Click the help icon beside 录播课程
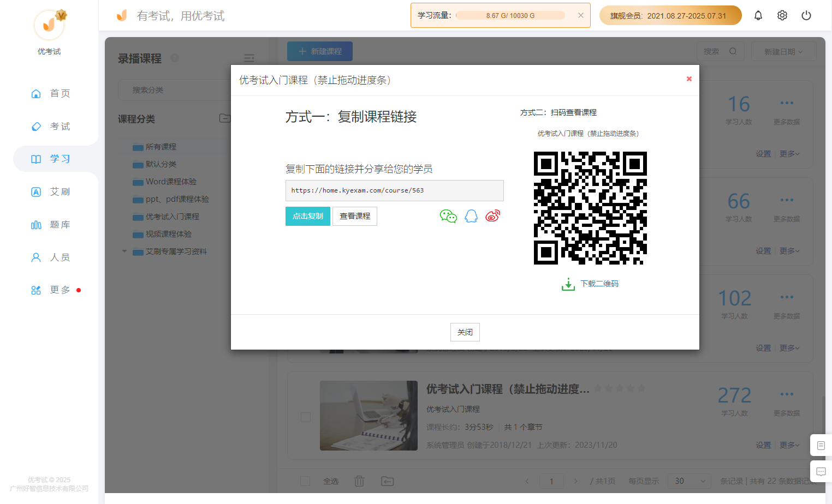 point(175,57)
